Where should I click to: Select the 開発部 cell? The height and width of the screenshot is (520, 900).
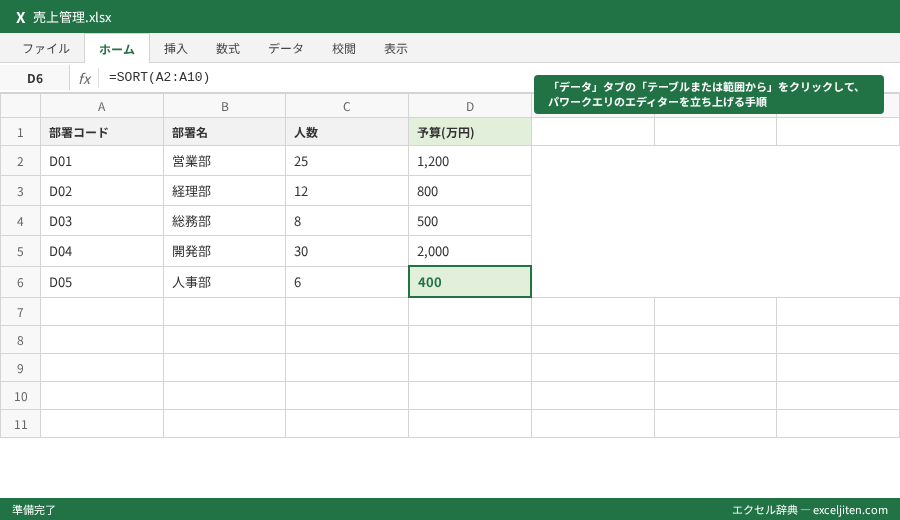[x=224, y=251]
